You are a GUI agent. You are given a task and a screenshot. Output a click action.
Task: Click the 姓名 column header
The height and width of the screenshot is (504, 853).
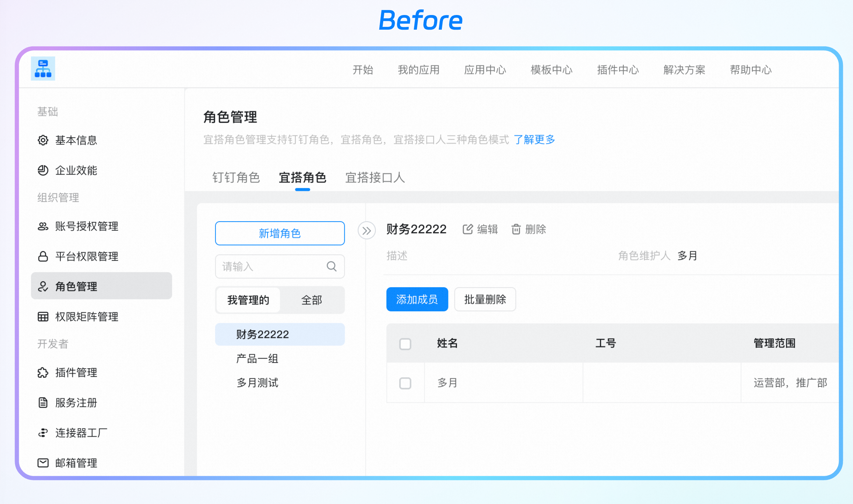[447, 343]
